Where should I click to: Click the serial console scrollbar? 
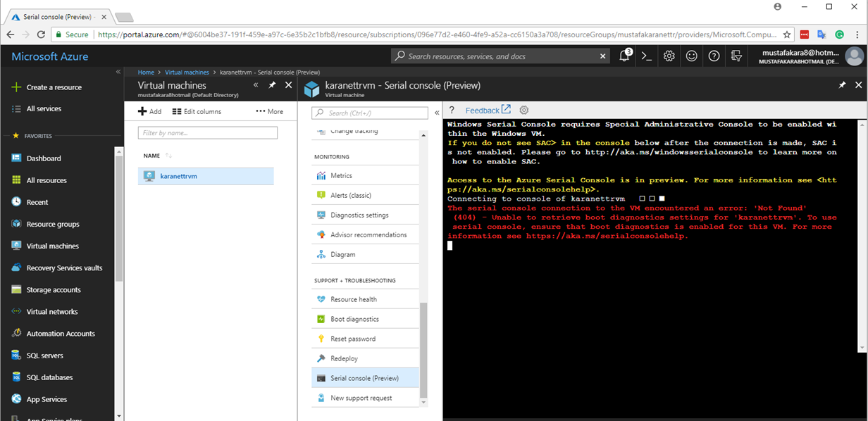[x=862, y=236]
